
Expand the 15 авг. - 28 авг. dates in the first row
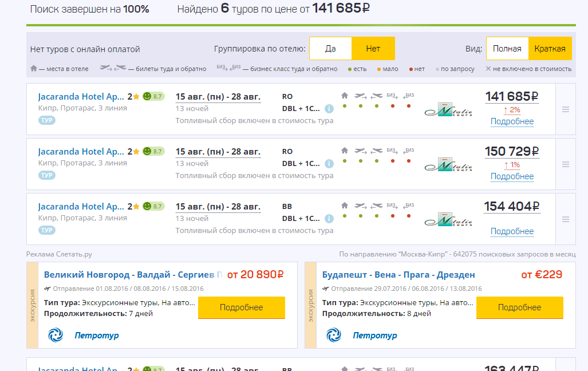pyautogui.click(x=218, y=97)
